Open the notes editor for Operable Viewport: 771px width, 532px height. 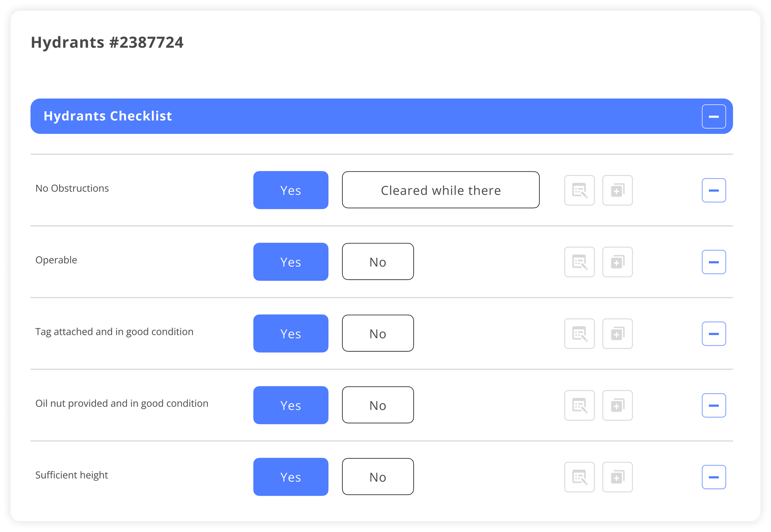pyautogui.click(x=579, y=262)
